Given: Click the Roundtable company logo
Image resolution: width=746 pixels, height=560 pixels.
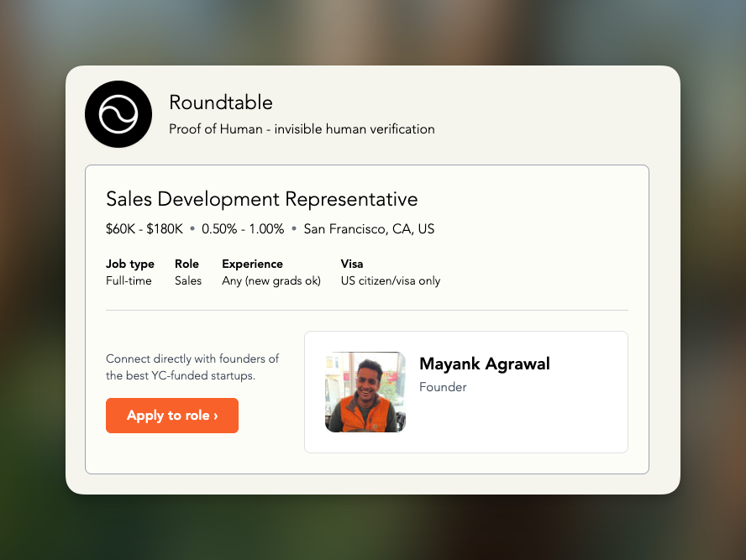Looking at the screenshot, I should [118, 114].
